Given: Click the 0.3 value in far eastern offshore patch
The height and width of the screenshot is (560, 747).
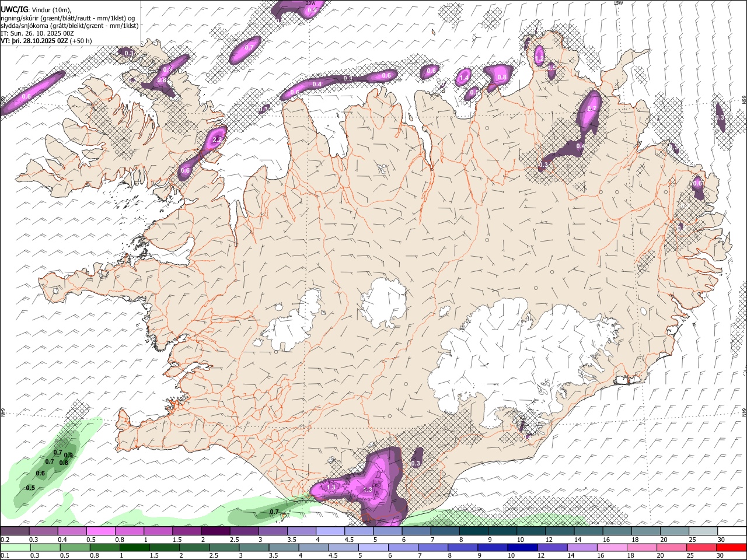Looking at the screenshot, I should [720, 117].
